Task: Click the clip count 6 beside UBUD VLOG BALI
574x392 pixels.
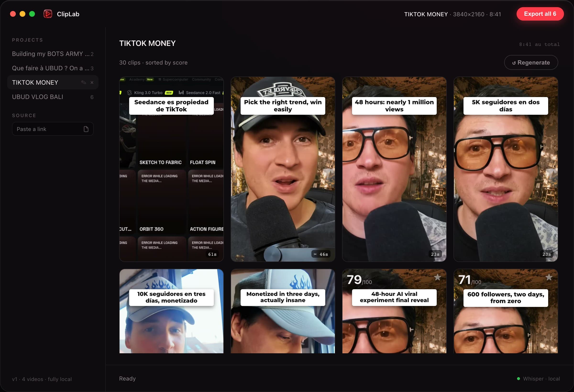Action: (x=92, y=97)
